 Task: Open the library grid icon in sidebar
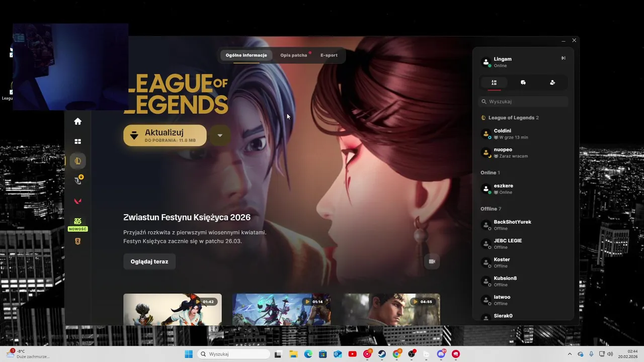[x=77, y=141]
